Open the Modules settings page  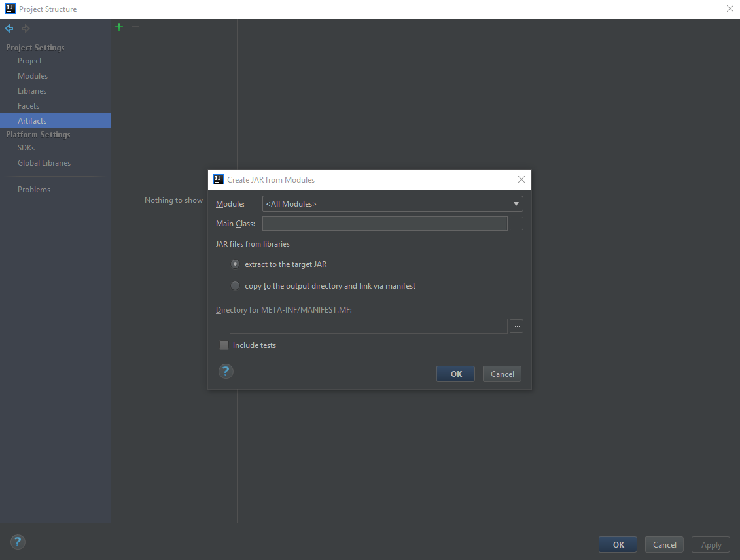[x=33, y=76]
